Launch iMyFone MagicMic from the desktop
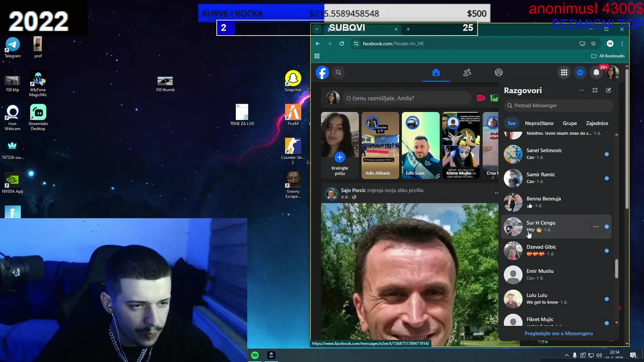The image size is (644, 362). pos(38,83)
